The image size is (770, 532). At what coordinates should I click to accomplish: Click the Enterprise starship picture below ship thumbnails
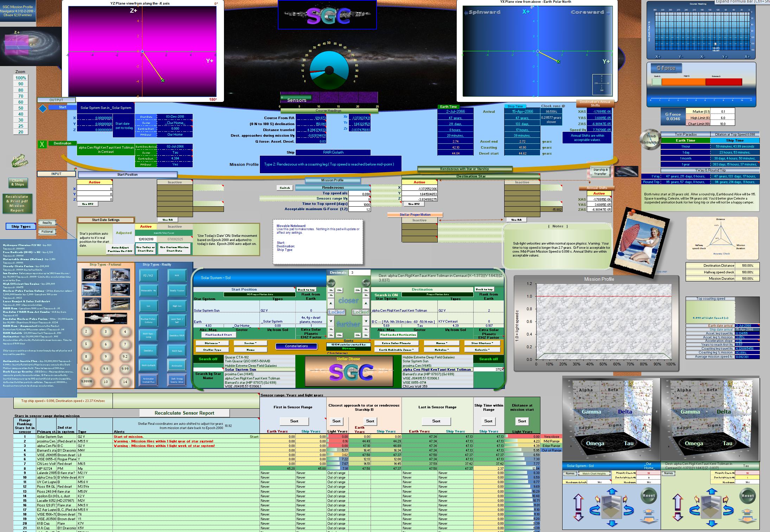[106, 319]
